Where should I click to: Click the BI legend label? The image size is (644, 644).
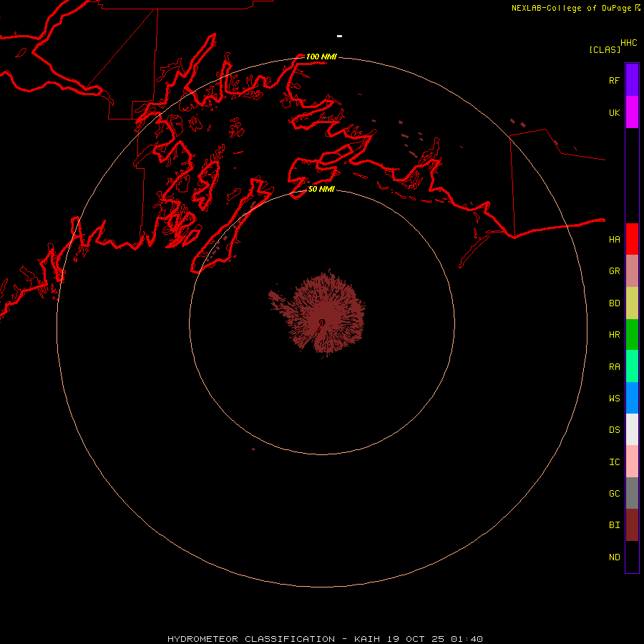(x=614, y=525)
